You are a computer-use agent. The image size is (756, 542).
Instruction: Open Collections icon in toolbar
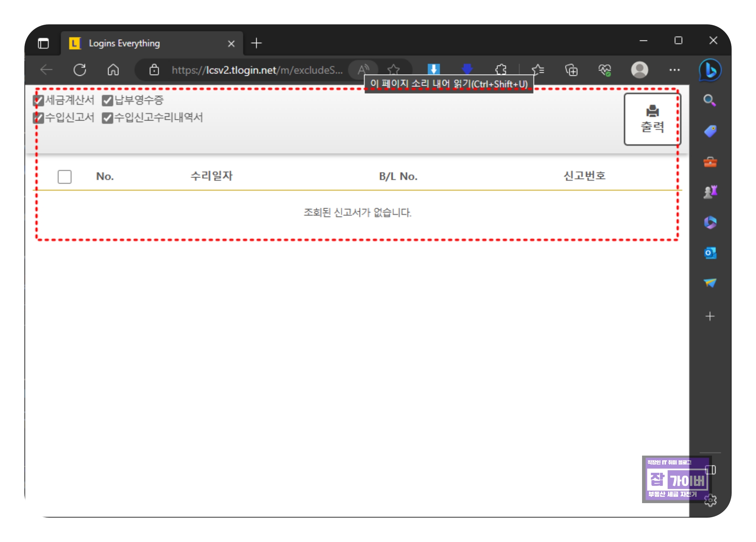pos(571,70)
